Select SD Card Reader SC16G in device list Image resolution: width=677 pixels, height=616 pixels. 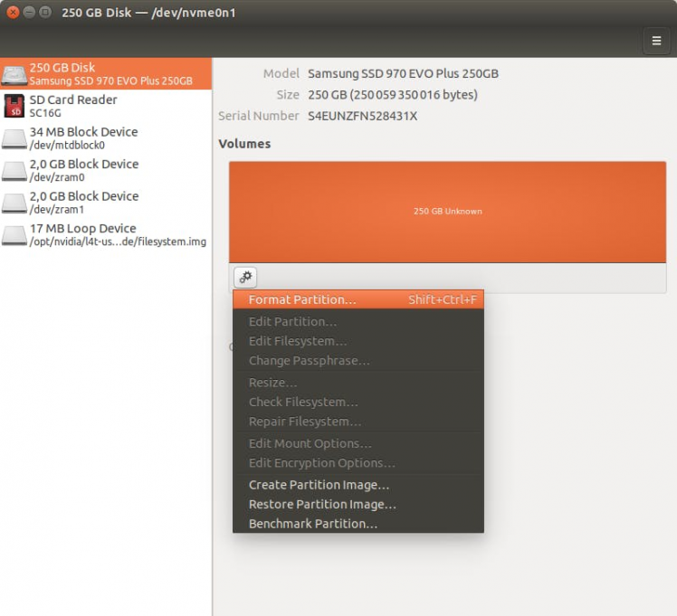[72, 106]
